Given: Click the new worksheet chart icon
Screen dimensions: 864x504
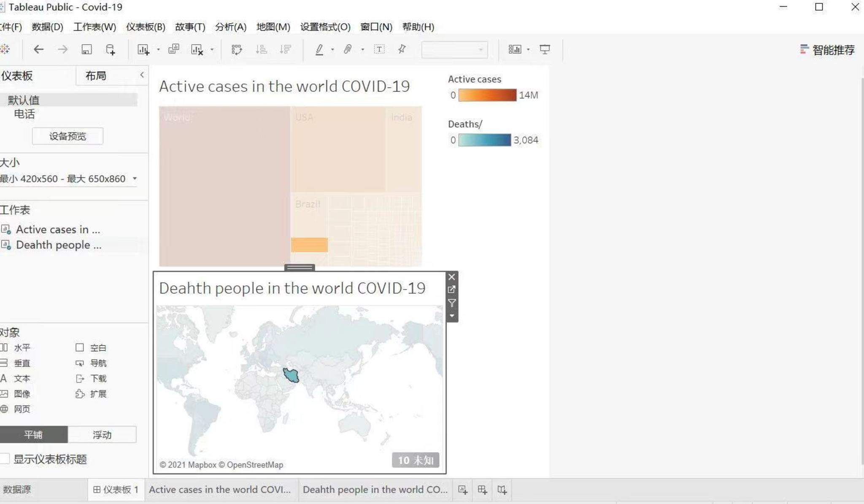Looking at the screenshot, I should tap(143, 49).
